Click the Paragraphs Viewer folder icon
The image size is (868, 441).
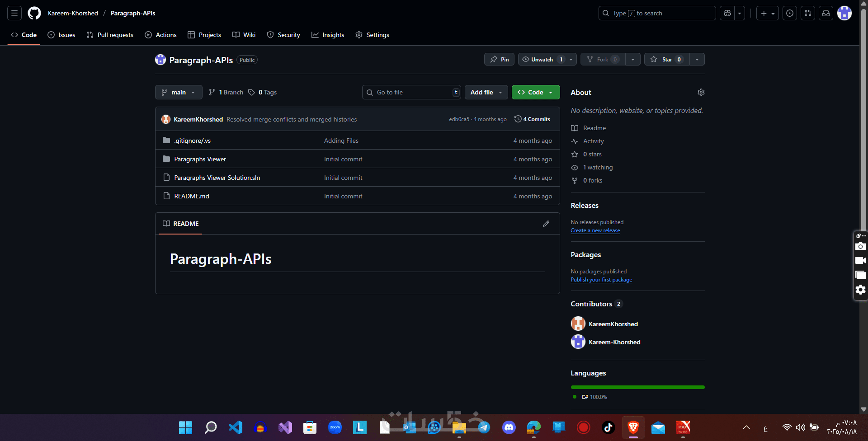click(x=166, y=159)
